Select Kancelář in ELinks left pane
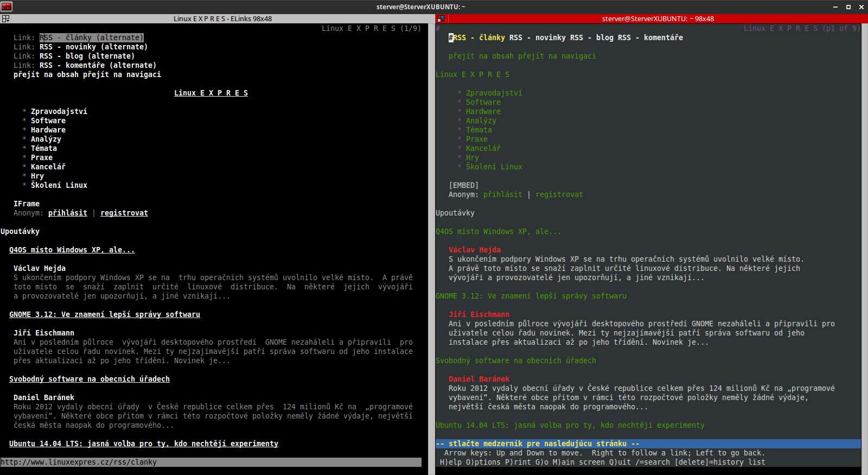The height and width of the screenshot is (475, 868). (48, 167)
